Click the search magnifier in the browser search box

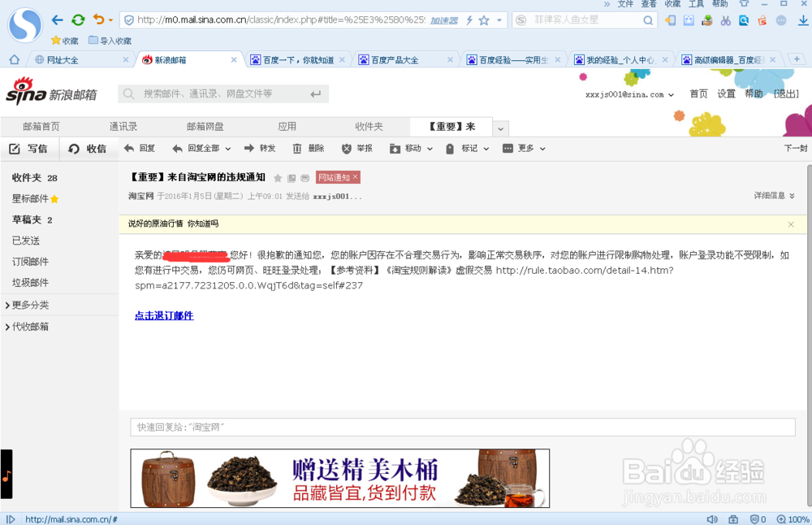pos(648,20)
